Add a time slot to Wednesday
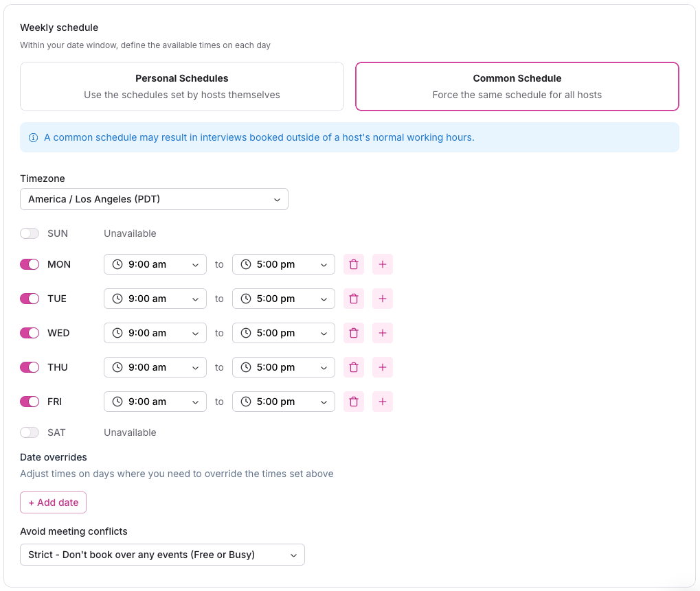Screen dimensions: 700x591 click(x=383, y=333)
